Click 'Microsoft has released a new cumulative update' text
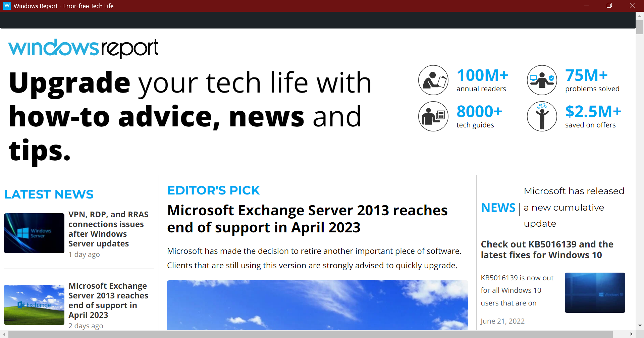Viewport: 644px width, 338px height. pyautogui.click(x=574, y=207)
